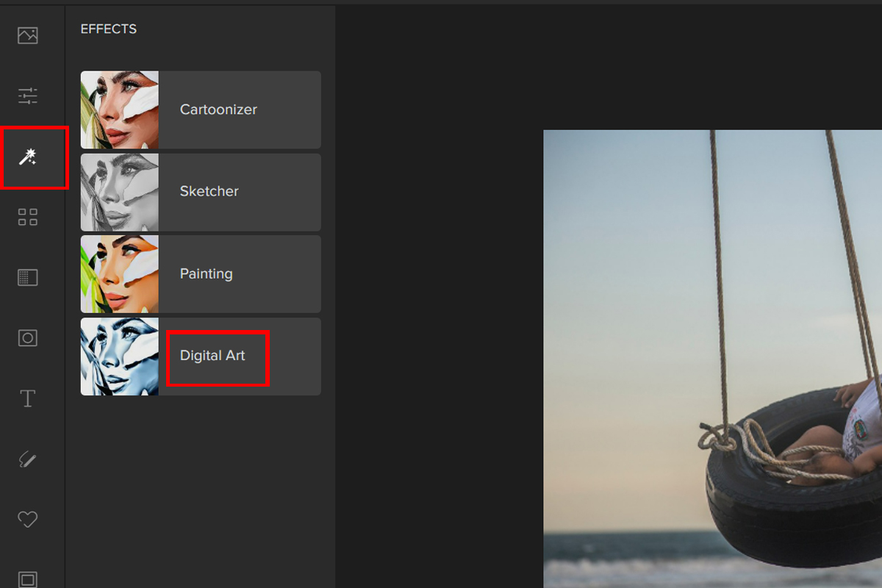Click the EFFECTS panel heading
Screen dimensions: 882x588
pyautogui.click(x=109, y=29)
